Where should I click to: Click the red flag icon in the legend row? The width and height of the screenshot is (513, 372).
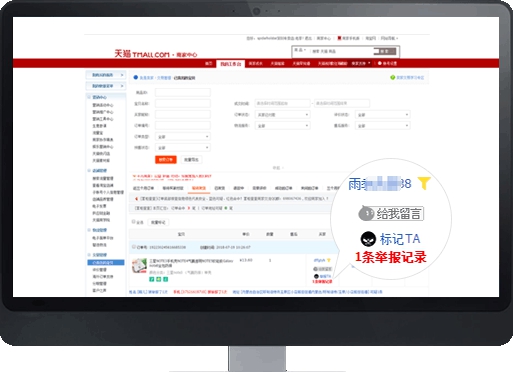coord(189,208)
